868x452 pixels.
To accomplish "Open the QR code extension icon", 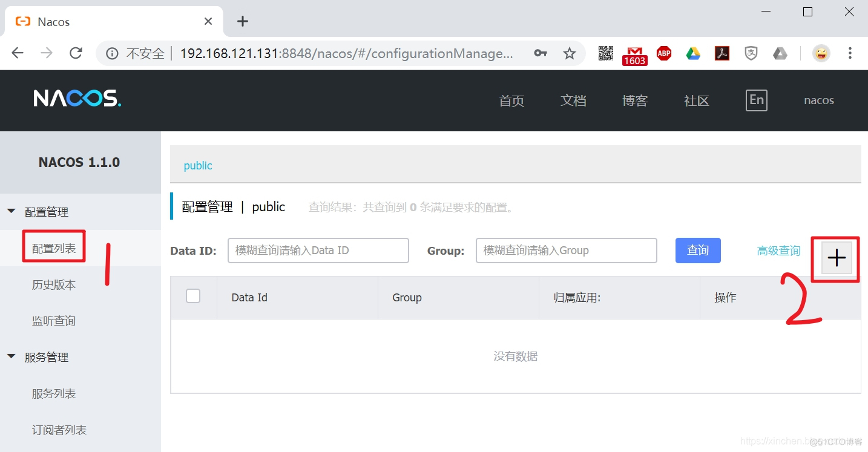I will click(x=606, y=53).
